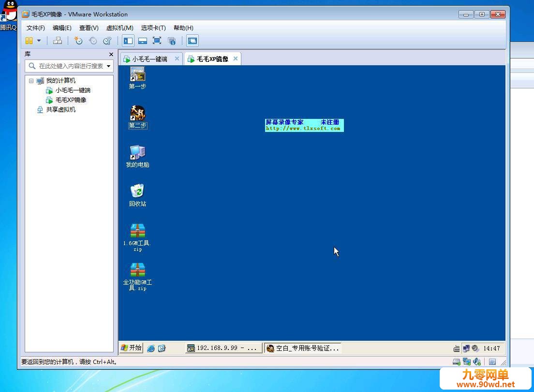Maximize the VMware Workstation window
Screen dimensions: 534x392
(x=482, y=15)
